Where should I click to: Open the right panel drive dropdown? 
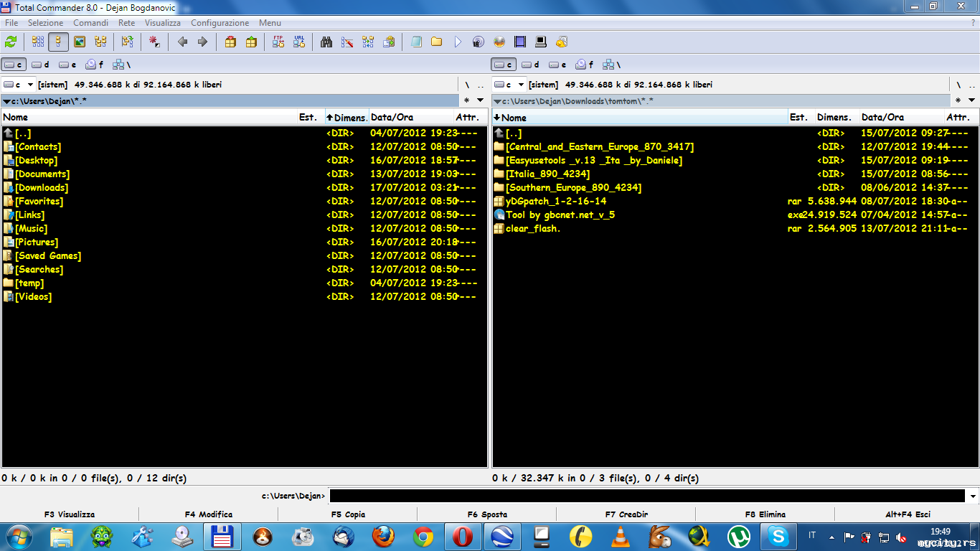click(x=521, y=85)
